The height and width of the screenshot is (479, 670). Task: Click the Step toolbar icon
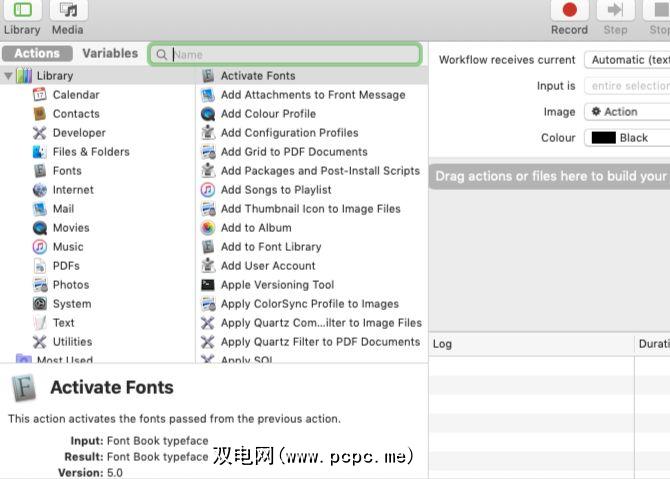coord(615,10)
